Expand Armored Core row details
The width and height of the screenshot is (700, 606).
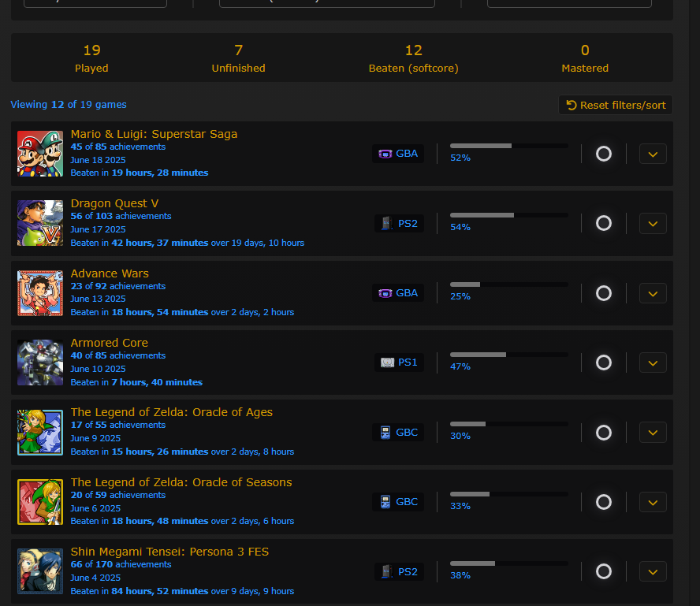coord(653,362)
